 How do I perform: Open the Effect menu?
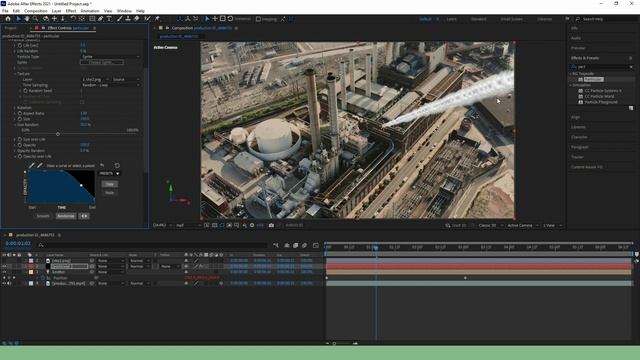pos(71,11)
